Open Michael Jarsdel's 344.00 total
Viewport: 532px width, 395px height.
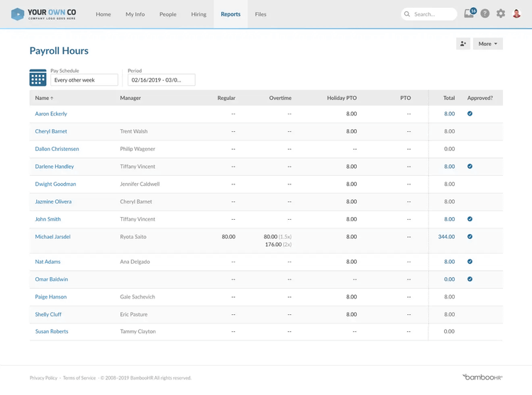446,237
